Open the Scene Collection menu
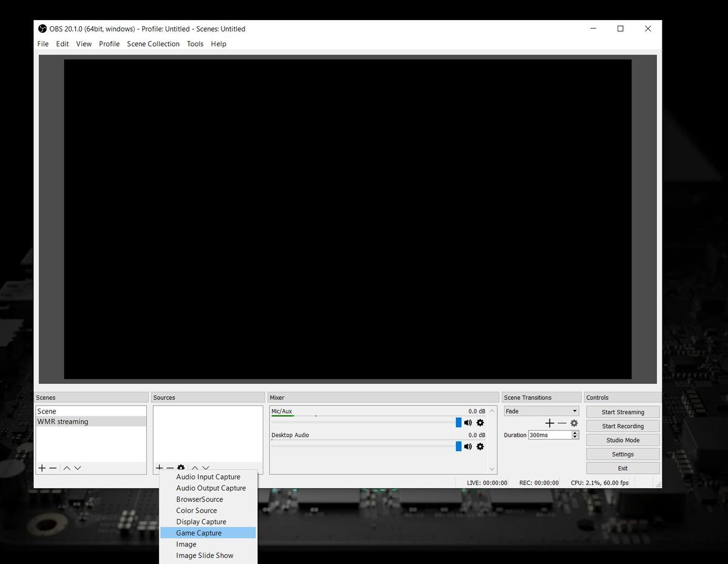The width and height of the screenshot is (728, 564). [x=153, y=44]
